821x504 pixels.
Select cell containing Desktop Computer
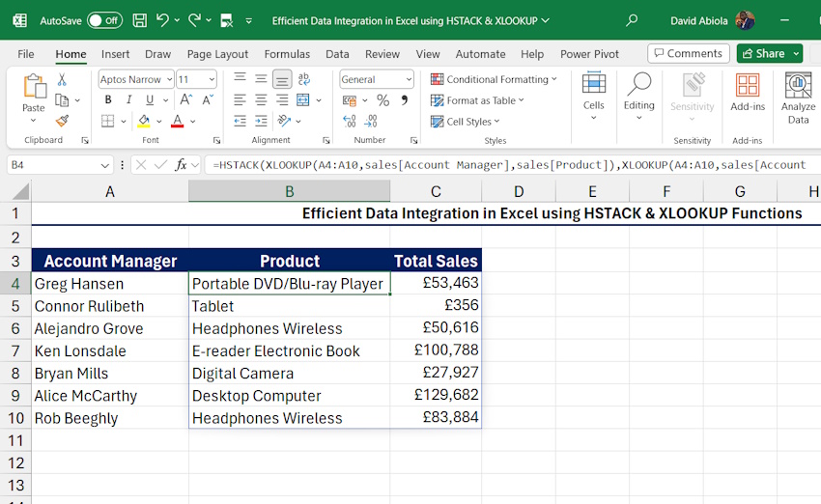pyautogui.click(x=289, y=396)
